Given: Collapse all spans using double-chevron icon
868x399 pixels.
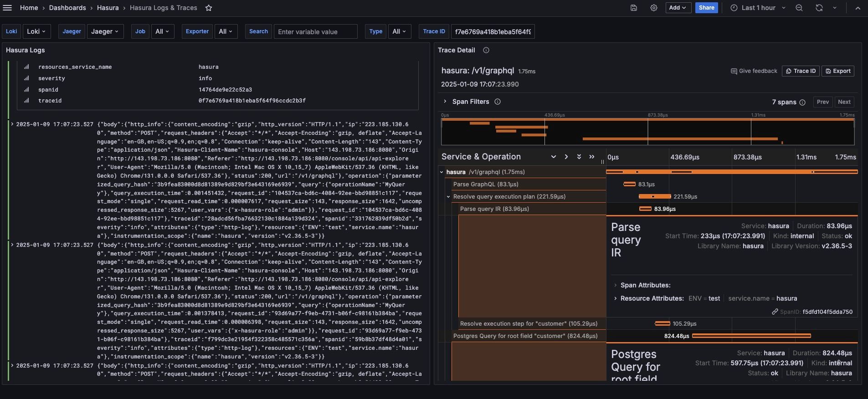Looking at the screenshot, I should point(591,157).
